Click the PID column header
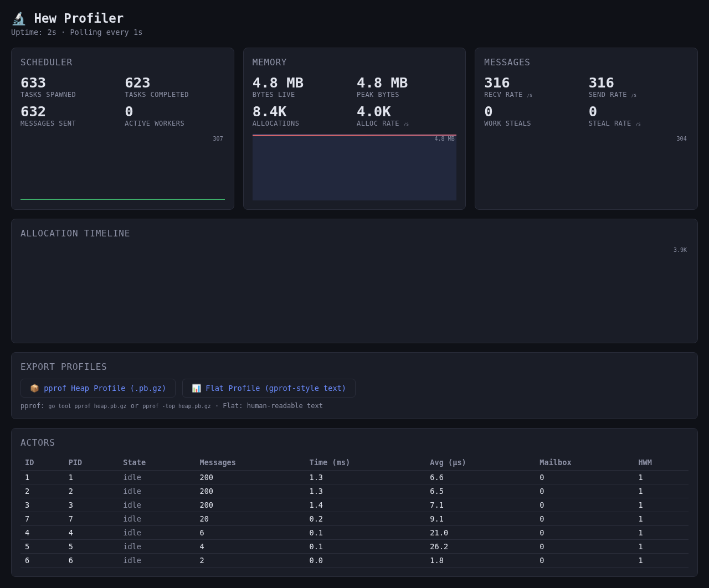The image size is (709, 588). 75,462
